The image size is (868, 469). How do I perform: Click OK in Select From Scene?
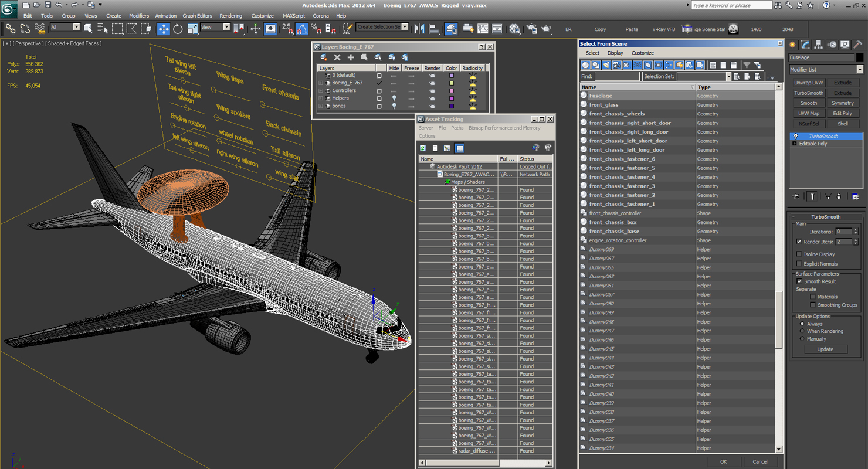[x=724, y=461]
